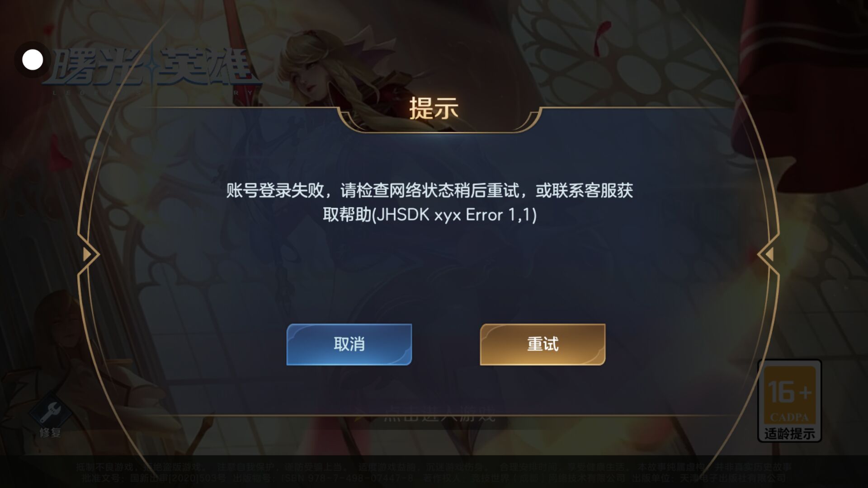Tap the white floating circle button
This screenshot has width=868, height=488.
point(33,60)
